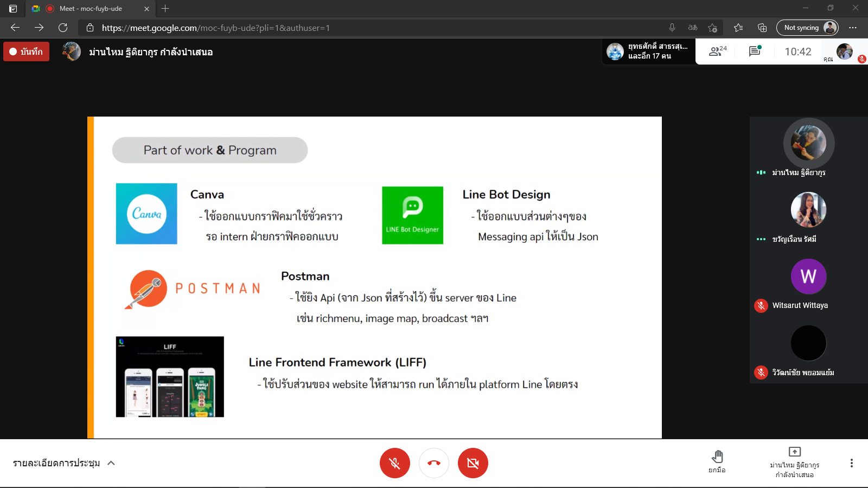Open the Not syncing profile button
The image size is (868, 488).
point(807,28)
